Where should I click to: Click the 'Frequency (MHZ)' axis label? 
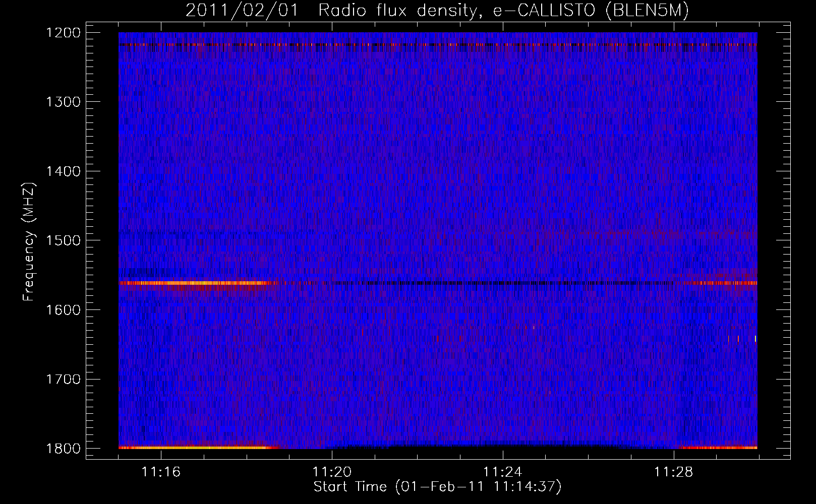click(29, 242)
